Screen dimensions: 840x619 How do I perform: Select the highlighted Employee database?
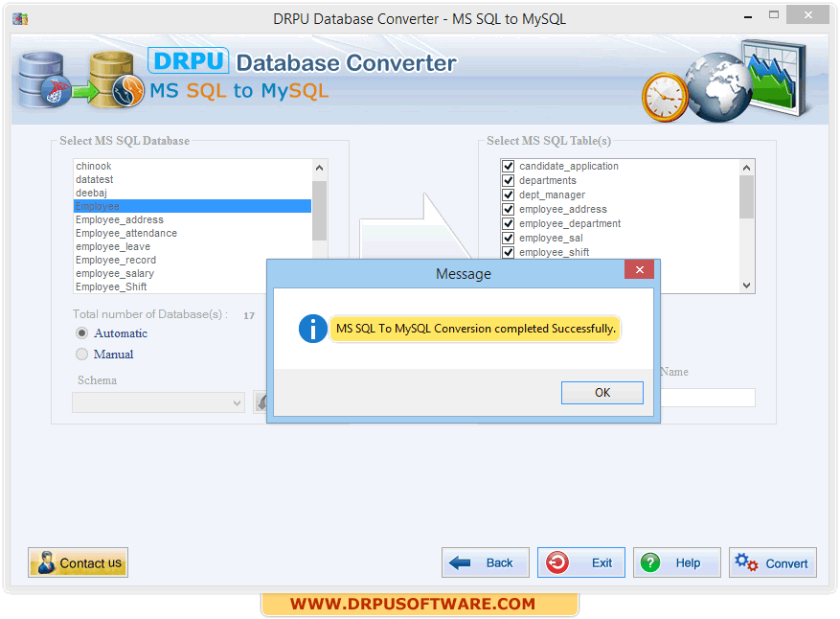193,206
